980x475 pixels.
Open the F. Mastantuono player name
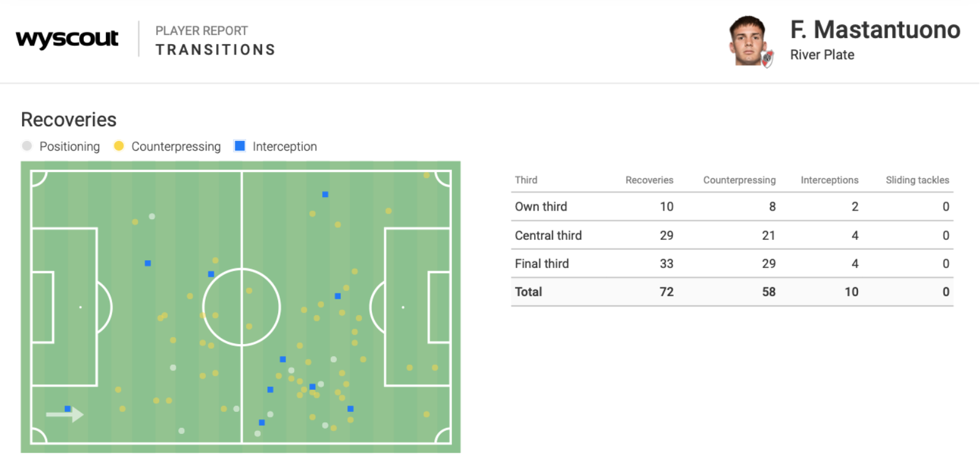click(x=875, y=30)
